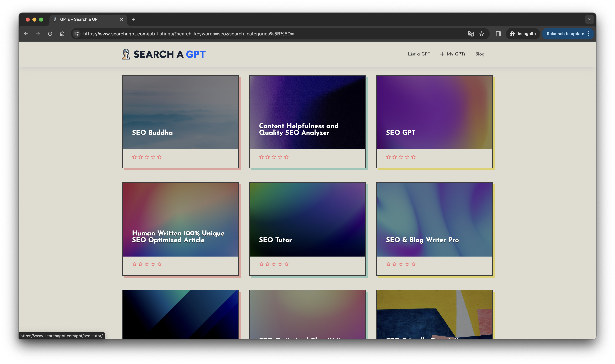Click SEO Buddha title text

(x=152, y=133)
